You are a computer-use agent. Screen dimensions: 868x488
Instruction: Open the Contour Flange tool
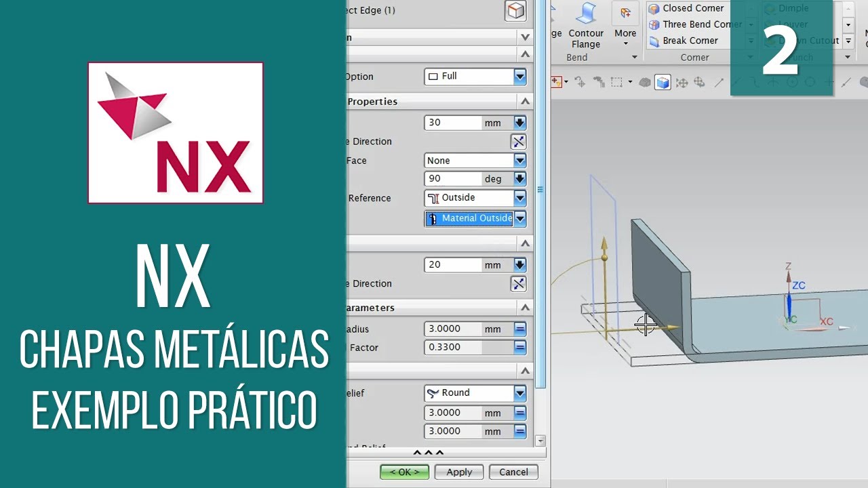tap(586, 26)
